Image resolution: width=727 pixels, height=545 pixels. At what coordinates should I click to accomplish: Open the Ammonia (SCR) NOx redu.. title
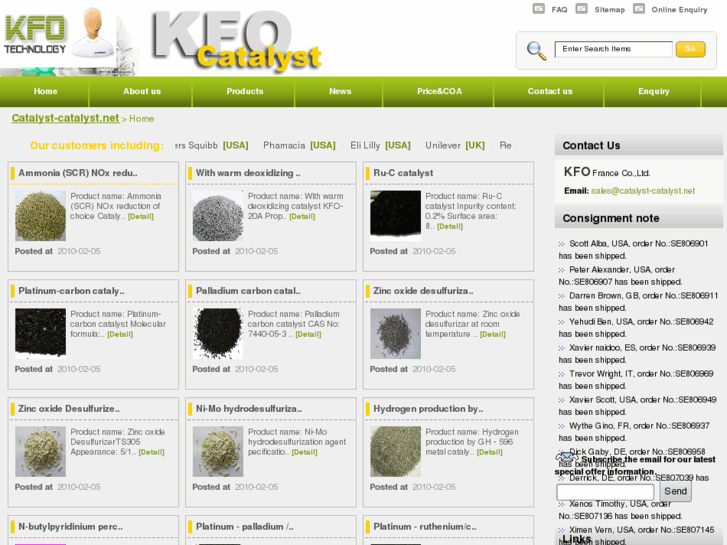click(x=78, y=173)
